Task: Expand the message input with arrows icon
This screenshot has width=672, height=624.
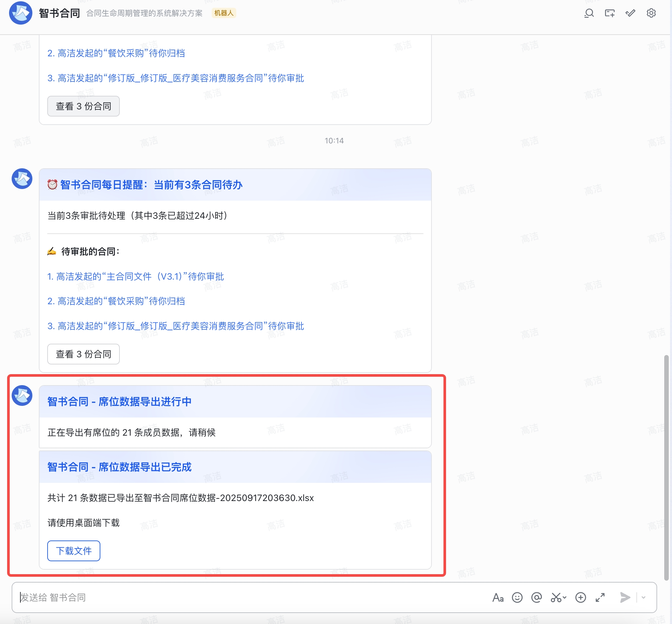Action: pyautogui.click(x=600, y=597)
